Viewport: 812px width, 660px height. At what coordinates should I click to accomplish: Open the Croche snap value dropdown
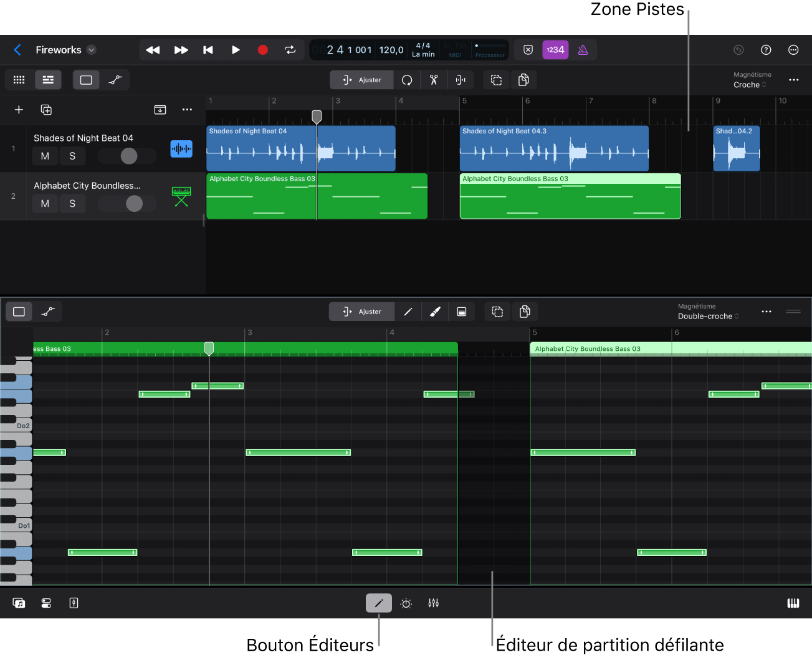(x=750, y=85)
